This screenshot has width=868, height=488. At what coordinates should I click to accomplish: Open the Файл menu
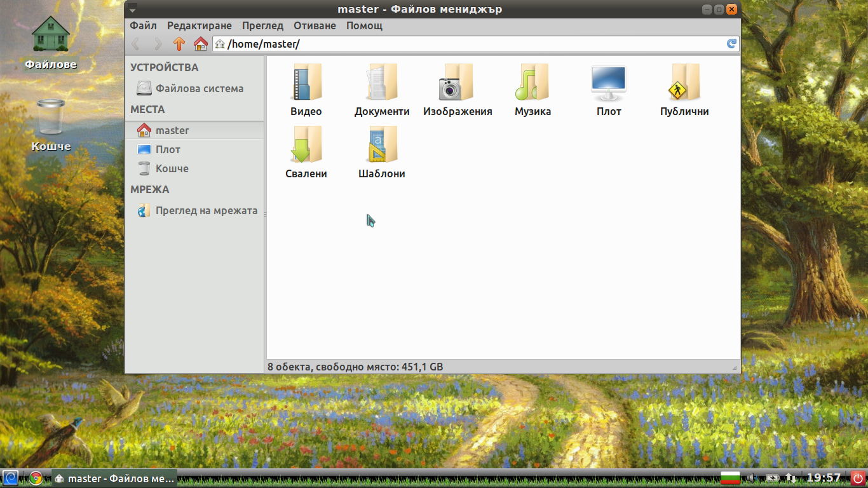point(144,26)
